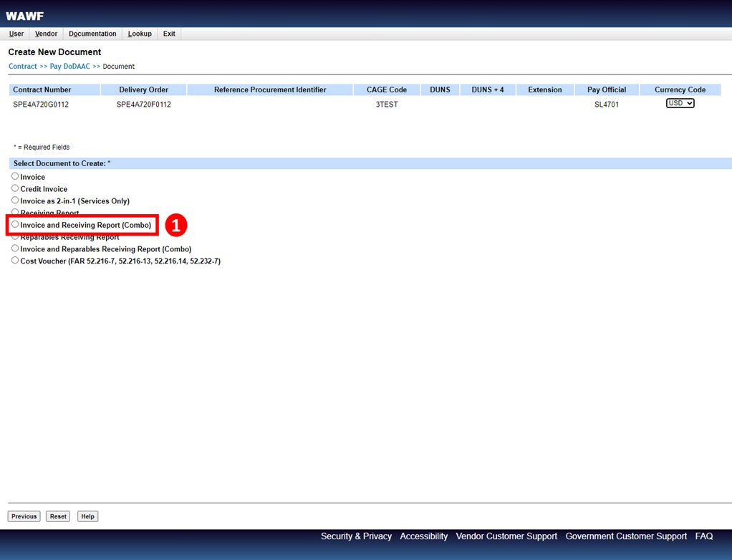The height and width of the screenshot is (560, 732).
Task: Open the Vendor menu
Action: tap(46, 34)
